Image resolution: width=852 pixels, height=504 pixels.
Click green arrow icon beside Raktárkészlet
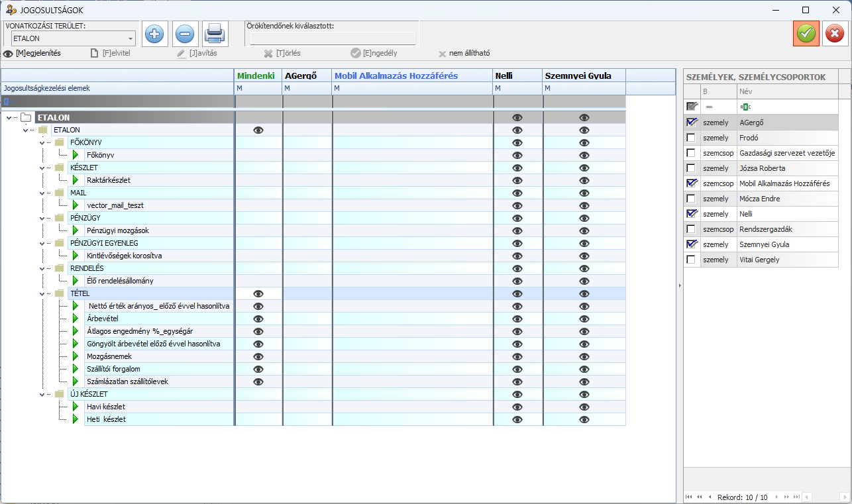click(76, 179)
